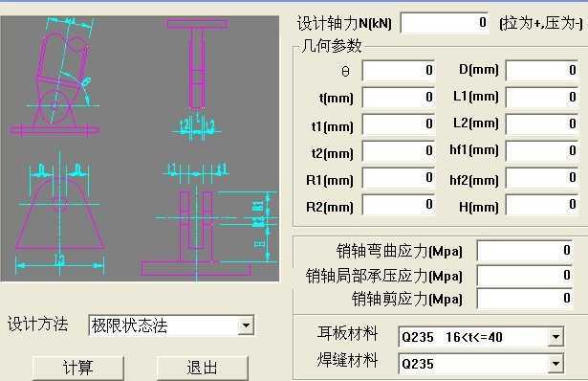588x381 pixels.
Task: Click the 销轴剪应力(Mpa) result field
Action: (x=525, y=299)
